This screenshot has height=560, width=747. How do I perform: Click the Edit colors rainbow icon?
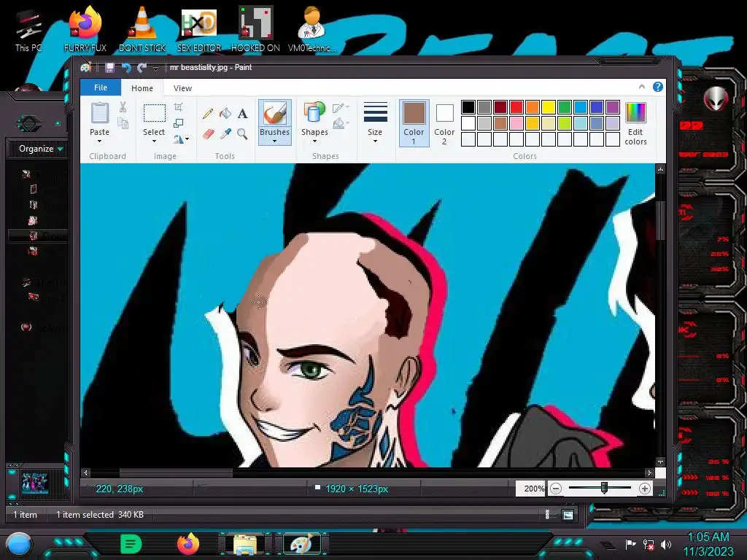click(x=635, y=113)
